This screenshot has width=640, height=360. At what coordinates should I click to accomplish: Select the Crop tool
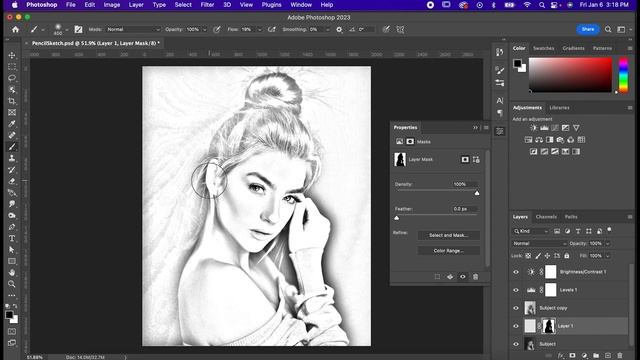(12, 101)
